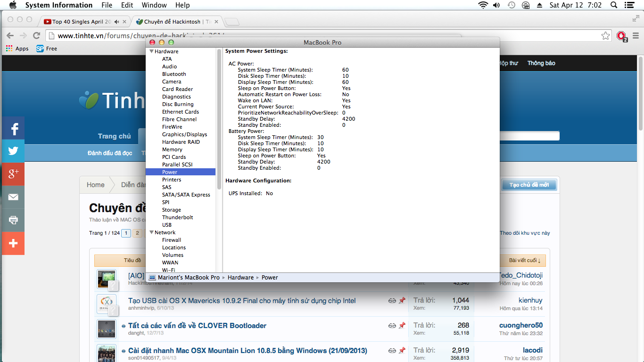
Task: Click Hardware in the path bar
Action: [x=240, y=278]
